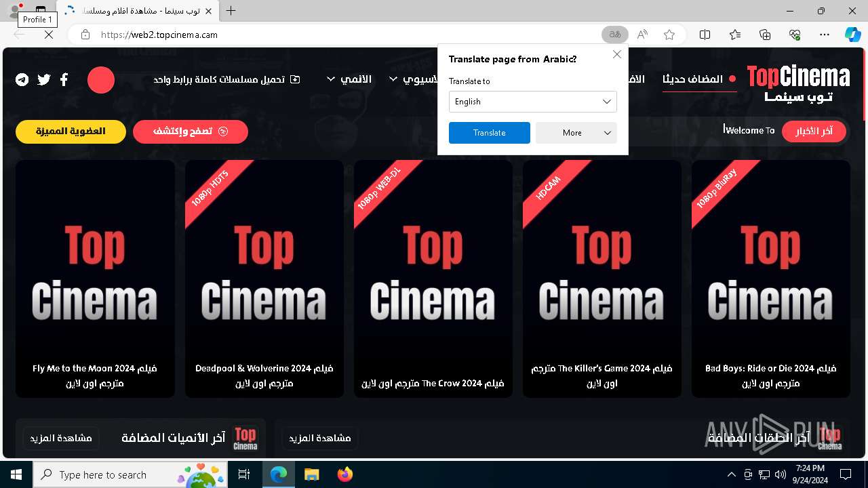Open the Favorites list icon
The width and height of the screenshot is (868, 488).
point(735,35)
